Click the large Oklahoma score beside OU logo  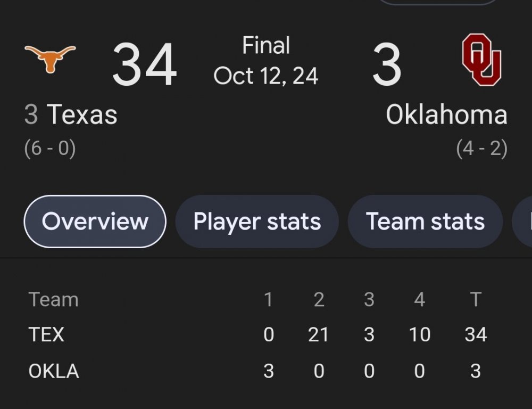tap(387, 65)
